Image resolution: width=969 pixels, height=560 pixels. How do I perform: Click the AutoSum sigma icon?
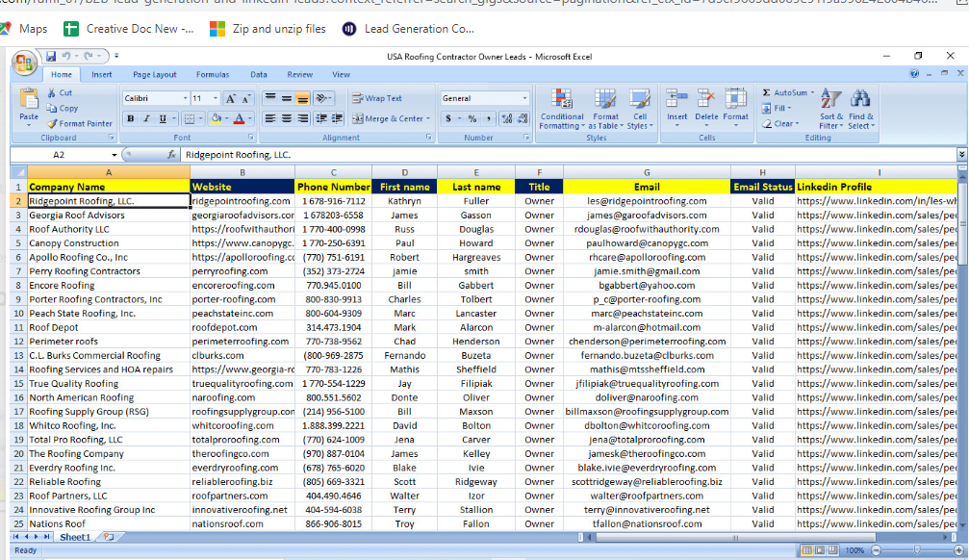click(x=766, y=93)
